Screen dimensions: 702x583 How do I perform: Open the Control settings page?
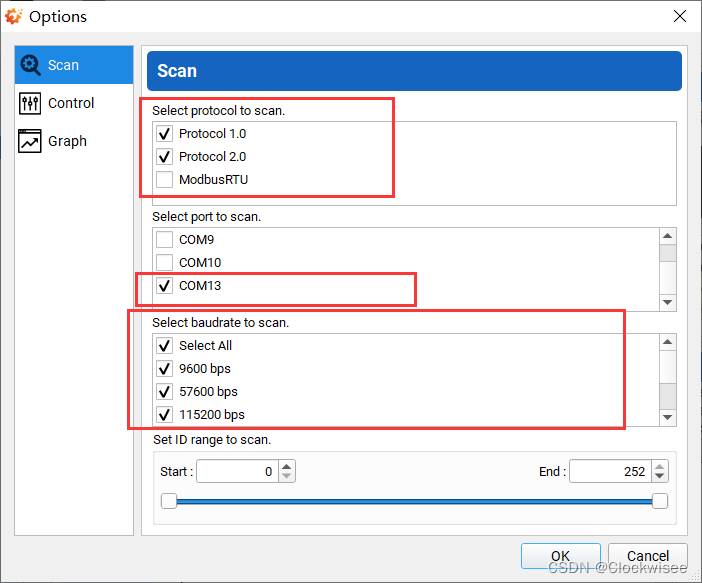[x=74, y=103]
